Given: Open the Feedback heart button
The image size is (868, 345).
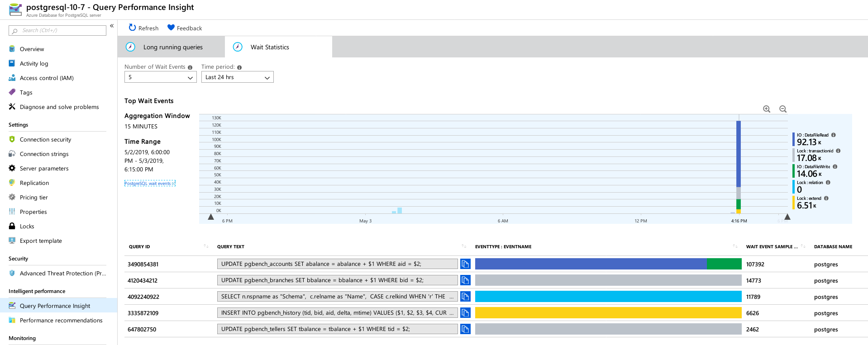Looking at the screenshot, I should 185,28.
